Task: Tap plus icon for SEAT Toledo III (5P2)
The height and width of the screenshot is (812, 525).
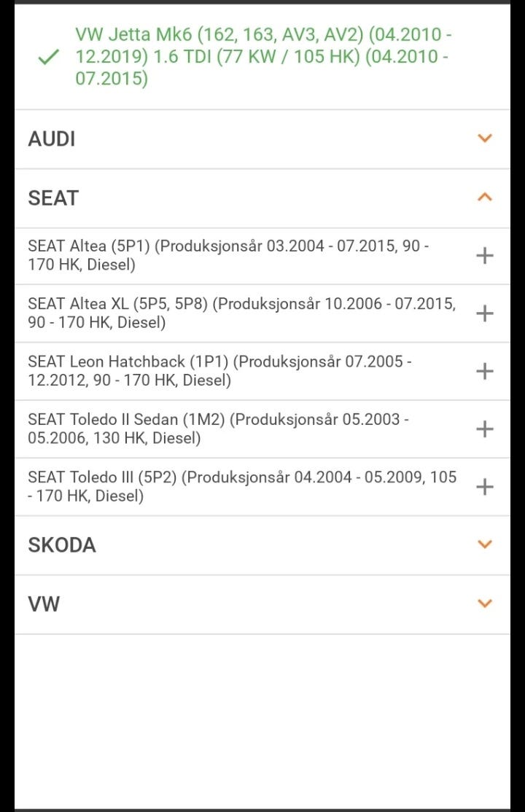Action: [484, 487]
